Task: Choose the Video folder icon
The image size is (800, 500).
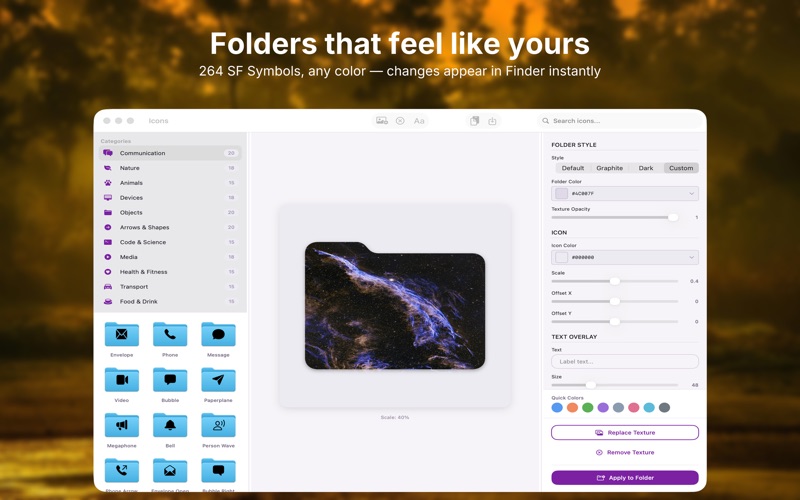Action: point(121,380)
